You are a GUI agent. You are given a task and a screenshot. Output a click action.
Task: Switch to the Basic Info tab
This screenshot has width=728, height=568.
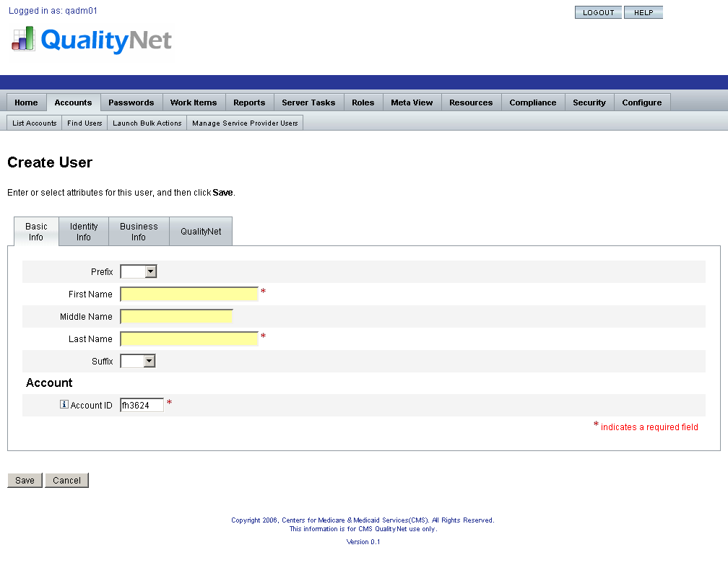(x=36, y=232)
